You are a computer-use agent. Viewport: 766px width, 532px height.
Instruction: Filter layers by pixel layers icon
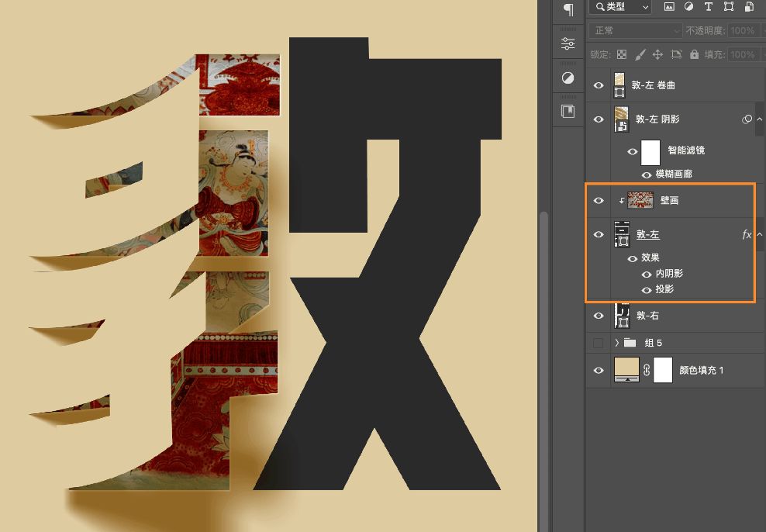point(669,6)
